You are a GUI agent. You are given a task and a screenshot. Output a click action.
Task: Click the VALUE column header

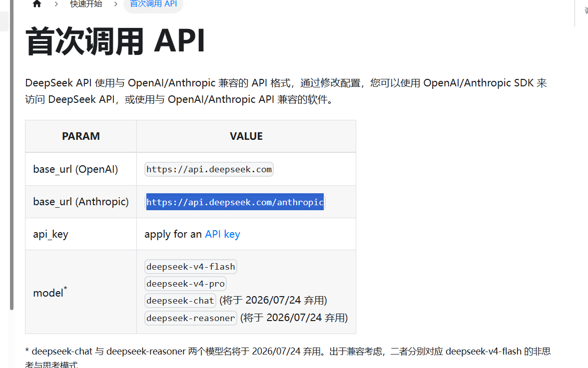(x=246, y=136)
